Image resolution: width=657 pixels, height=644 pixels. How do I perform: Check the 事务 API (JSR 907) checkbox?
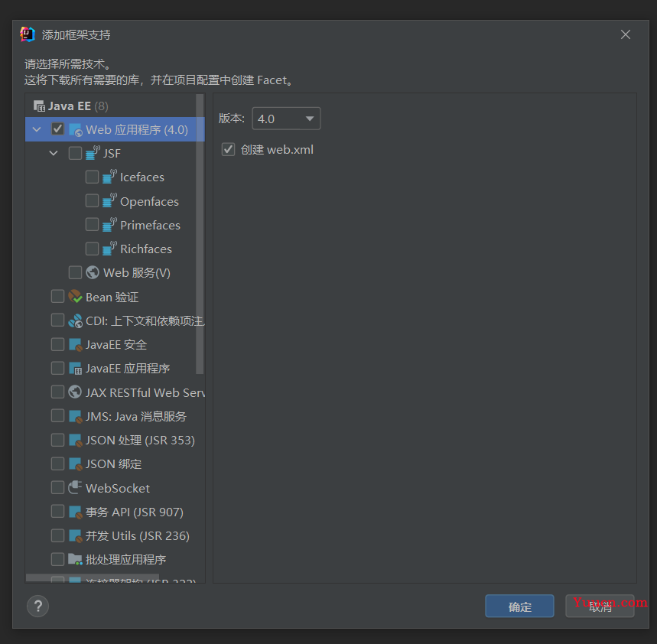point(57,512)
